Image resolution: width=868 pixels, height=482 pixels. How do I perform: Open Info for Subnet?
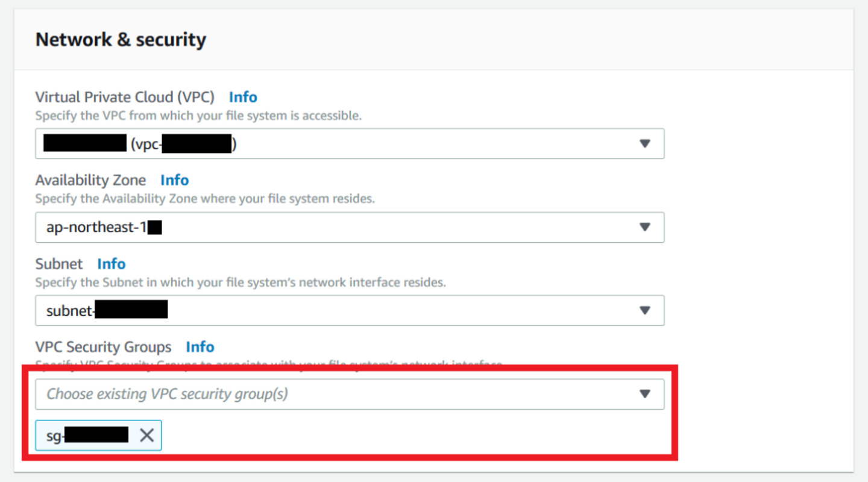point(112,264)
